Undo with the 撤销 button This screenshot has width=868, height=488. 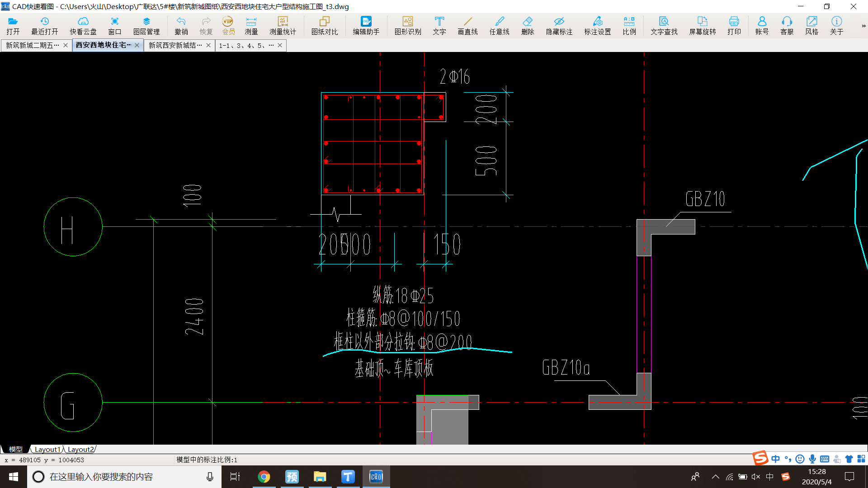181,26
